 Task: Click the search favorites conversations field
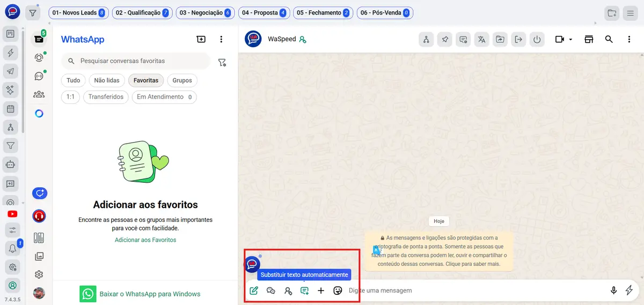pyautogui.click(x=136, y=61)
